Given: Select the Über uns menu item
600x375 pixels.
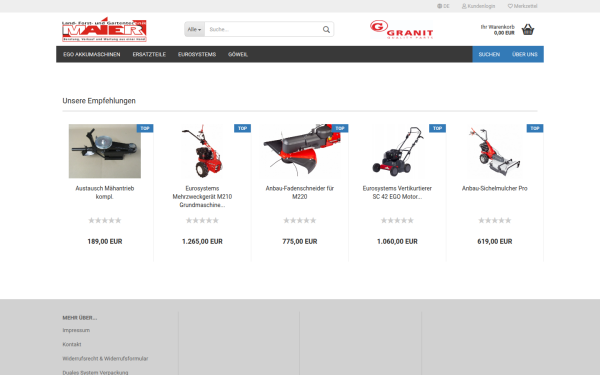Looking at the screenshot, I should pos(525,54).
